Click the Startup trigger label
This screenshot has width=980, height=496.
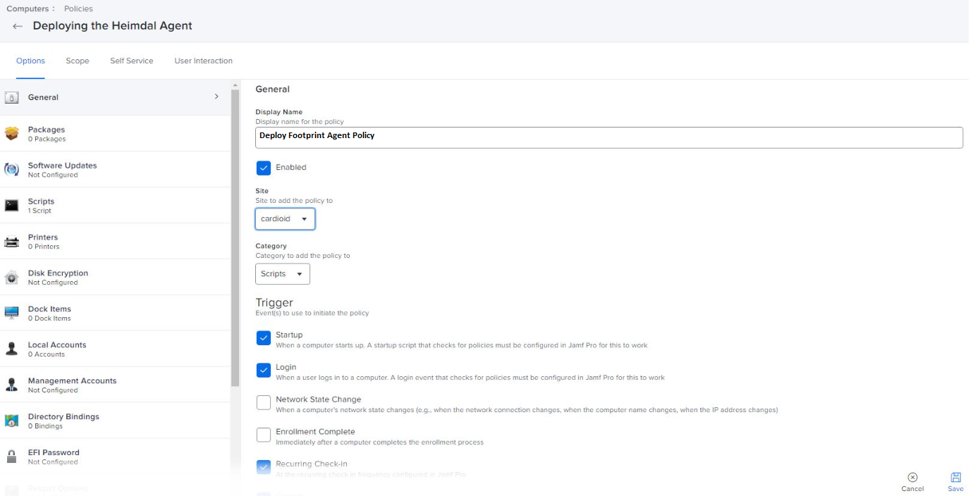(289, 335)
